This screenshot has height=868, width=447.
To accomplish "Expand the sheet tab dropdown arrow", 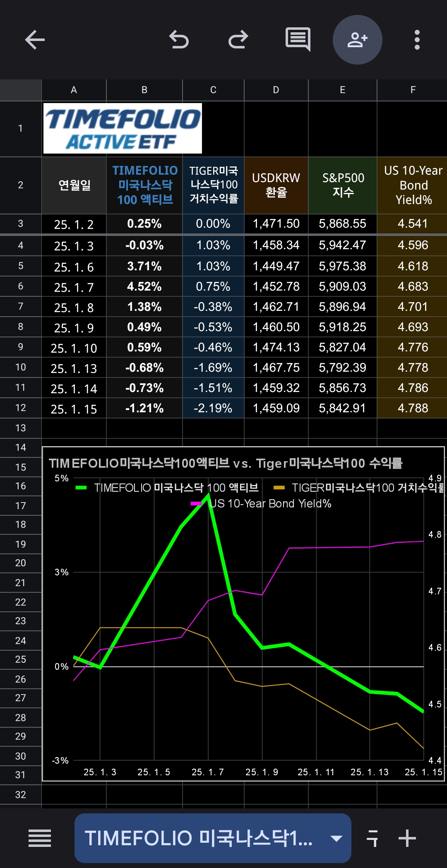I will pyautogui.click(x=336, y=839).
